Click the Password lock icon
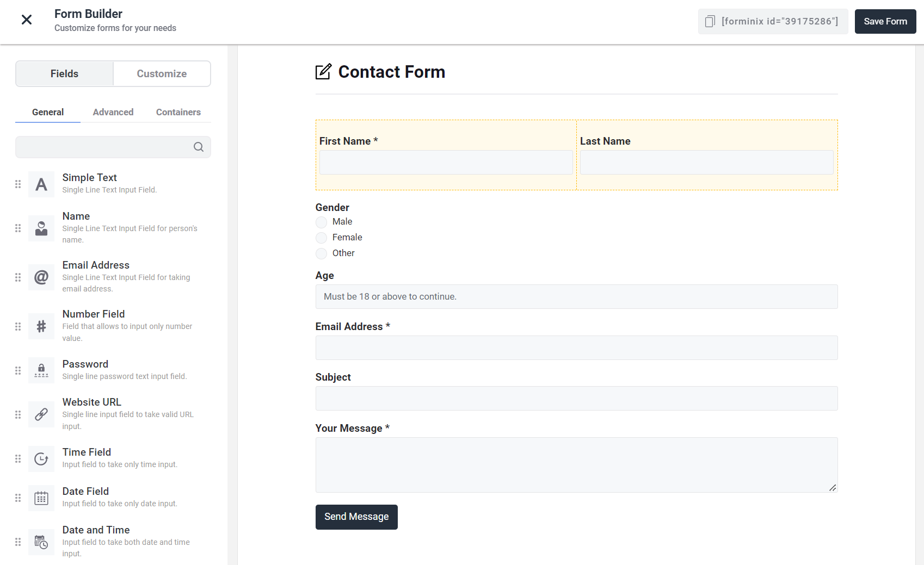Screen dimensions: 924x565 pos(41,370)
